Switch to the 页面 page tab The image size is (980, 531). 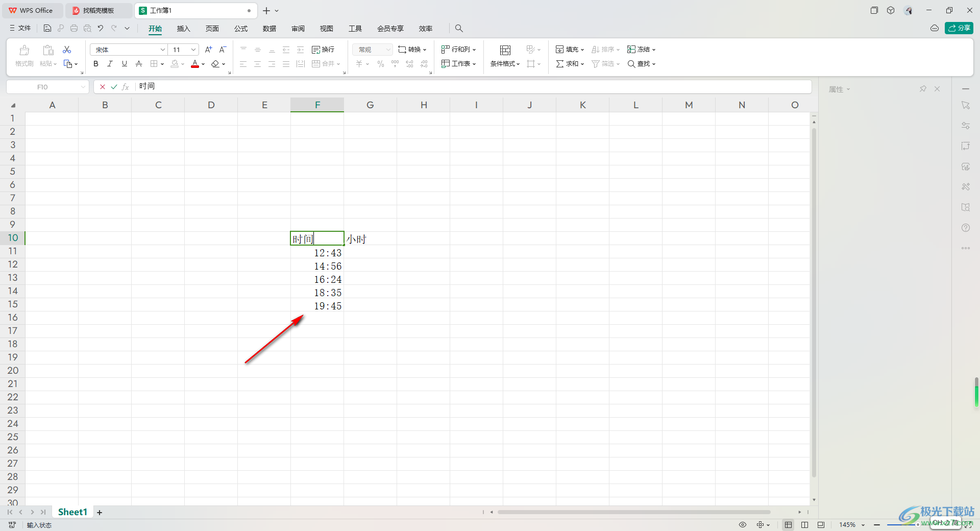pos(212,29)
